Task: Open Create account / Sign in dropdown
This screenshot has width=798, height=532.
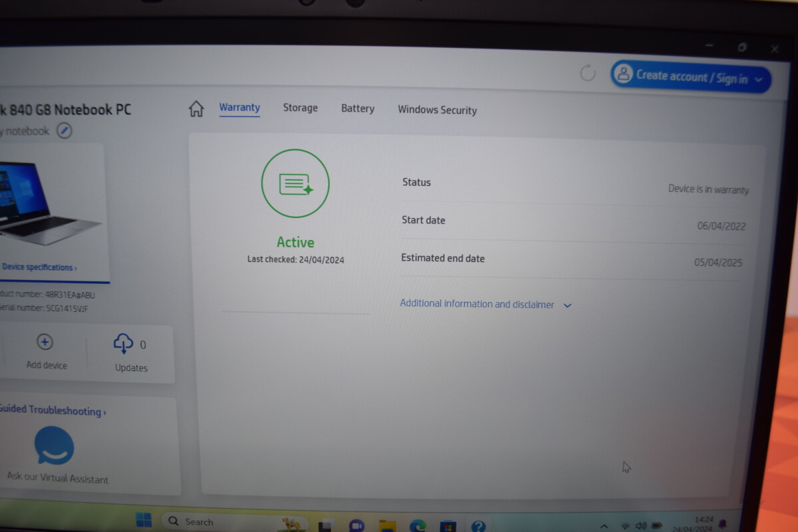Action: 691,77
